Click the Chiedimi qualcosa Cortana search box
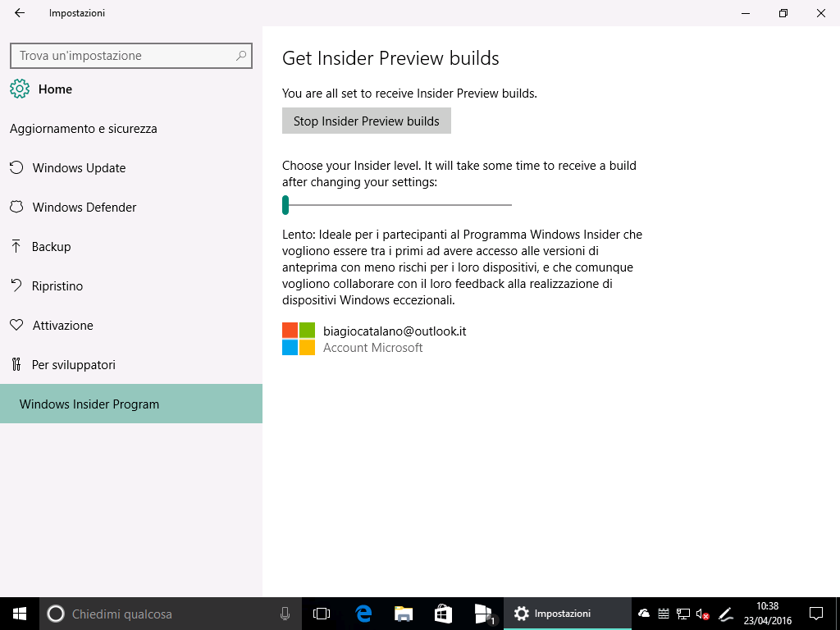840x630 pixels. click(x=171, y=614)
